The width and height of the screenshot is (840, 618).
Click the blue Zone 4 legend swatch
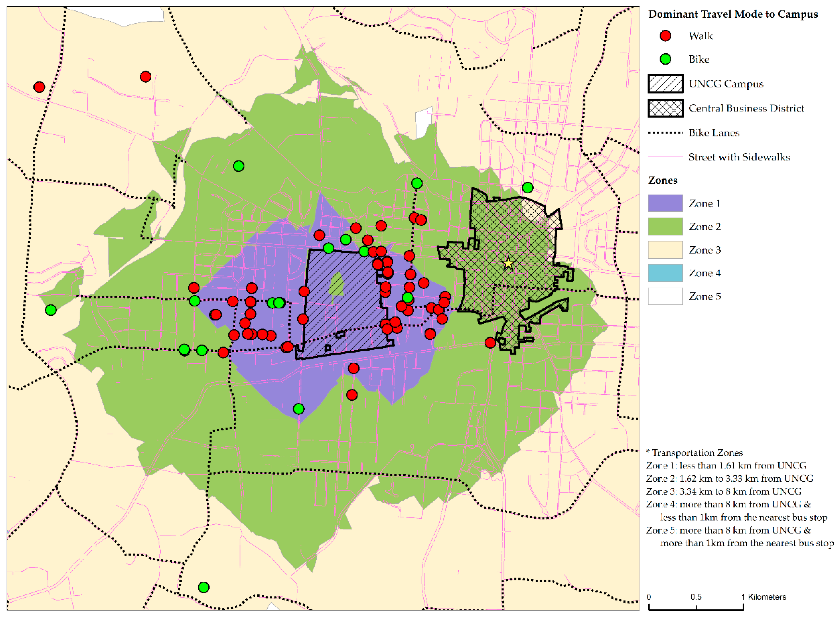tap(665, 273)
